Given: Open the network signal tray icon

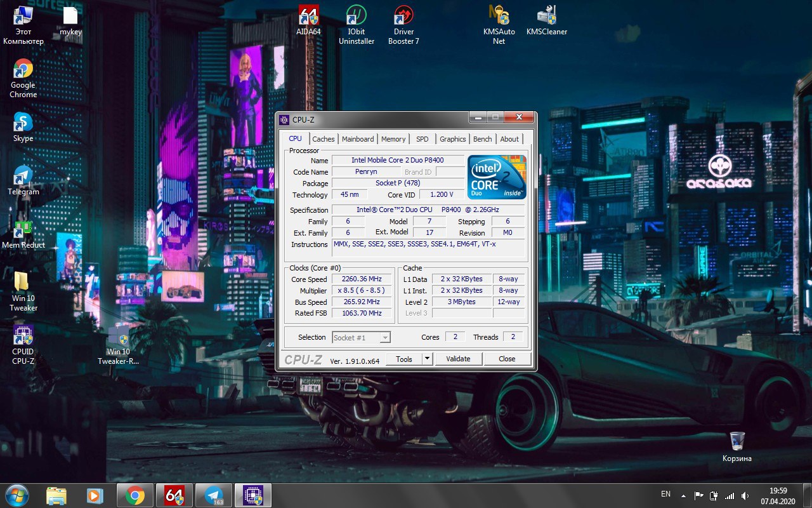Looking at the screenshot, I should point(730,495).
